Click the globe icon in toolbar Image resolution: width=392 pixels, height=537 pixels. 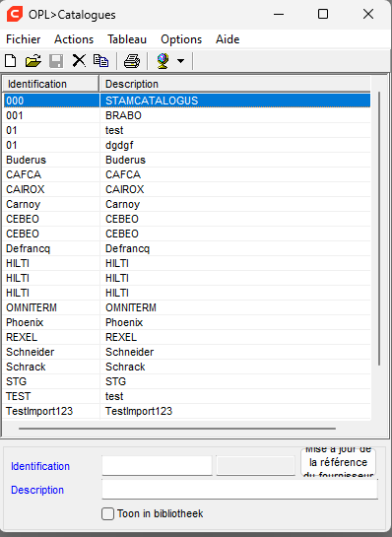click(x=163, y=61)
